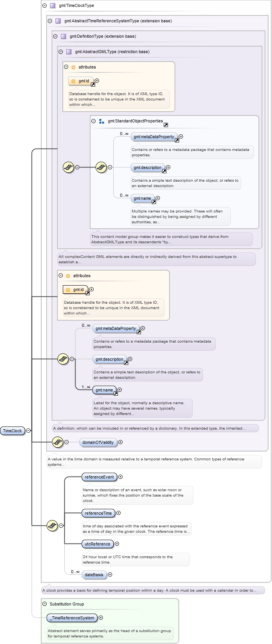This screenshot has width=272, height=644.
Task: Click gml:StandardObjectProperties group icon
Action: pos(102,121)
